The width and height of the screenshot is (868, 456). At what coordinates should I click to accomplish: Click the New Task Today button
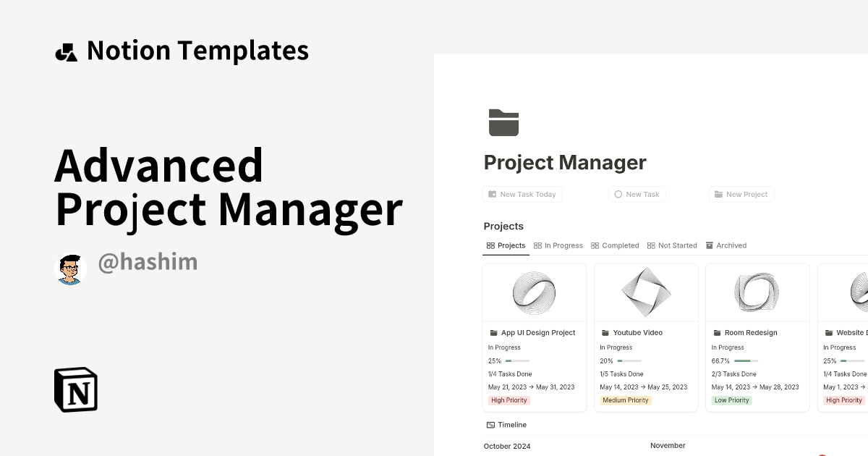(522, 194)
